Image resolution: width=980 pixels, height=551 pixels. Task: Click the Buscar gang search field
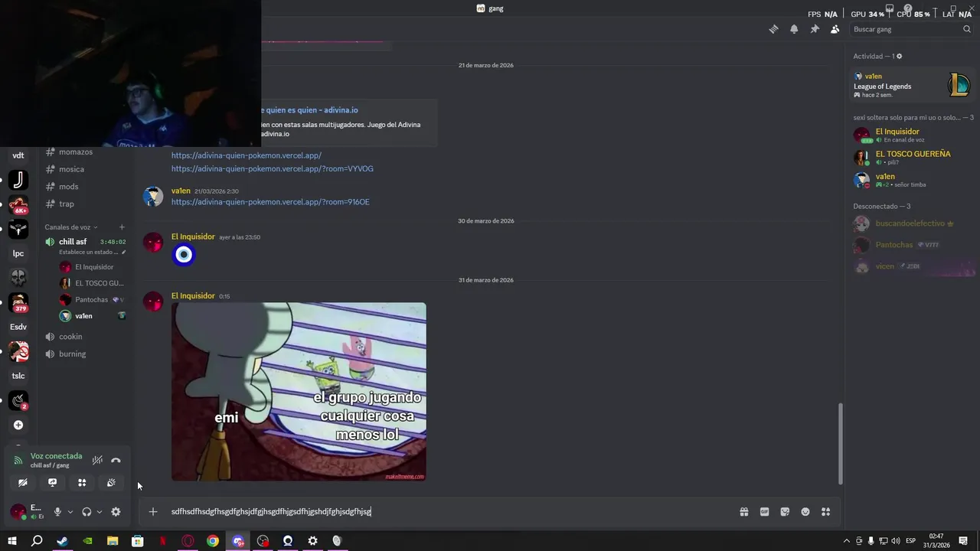point(912,29)
